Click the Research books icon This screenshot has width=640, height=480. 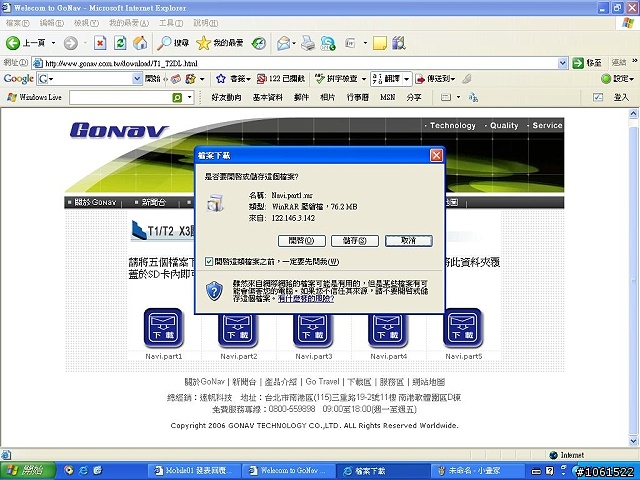click(398, 43)
